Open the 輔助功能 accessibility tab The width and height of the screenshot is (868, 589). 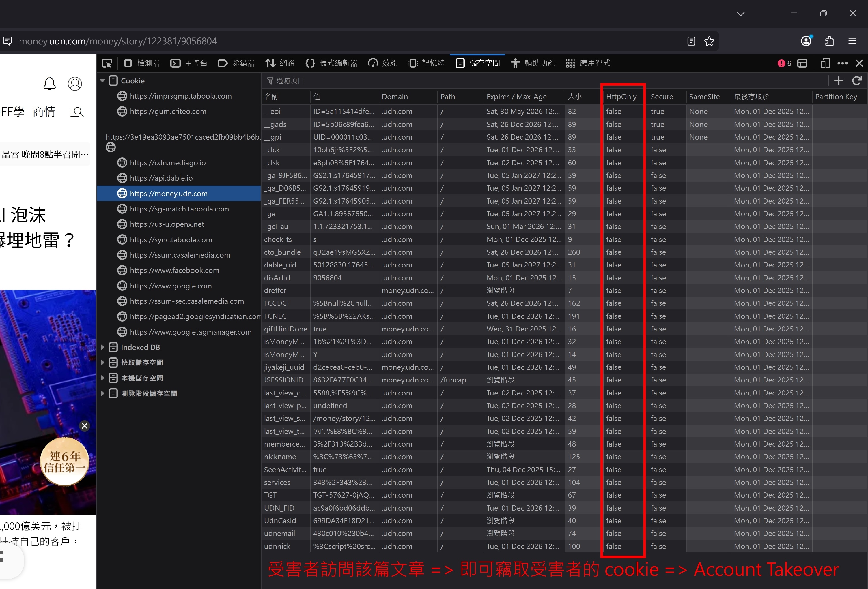tap(533, 63)
